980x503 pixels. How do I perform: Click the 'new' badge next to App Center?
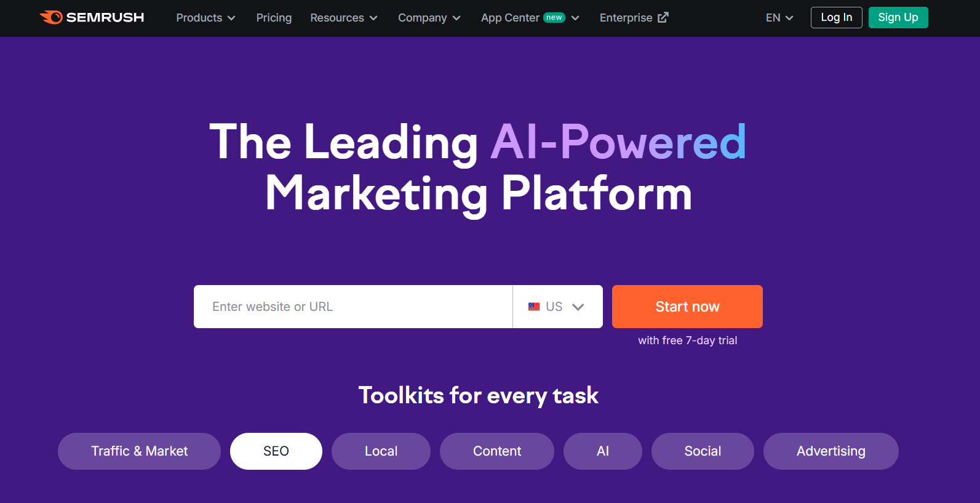553,18
